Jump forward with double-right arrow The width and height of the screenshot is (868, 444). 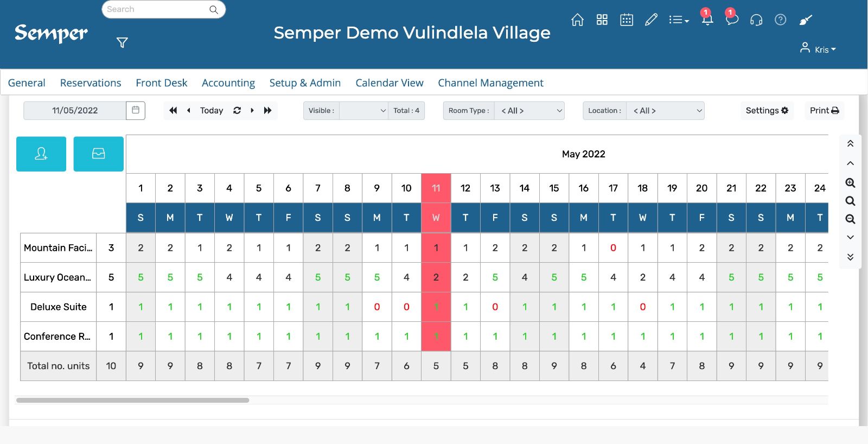(x=267, y=110)
